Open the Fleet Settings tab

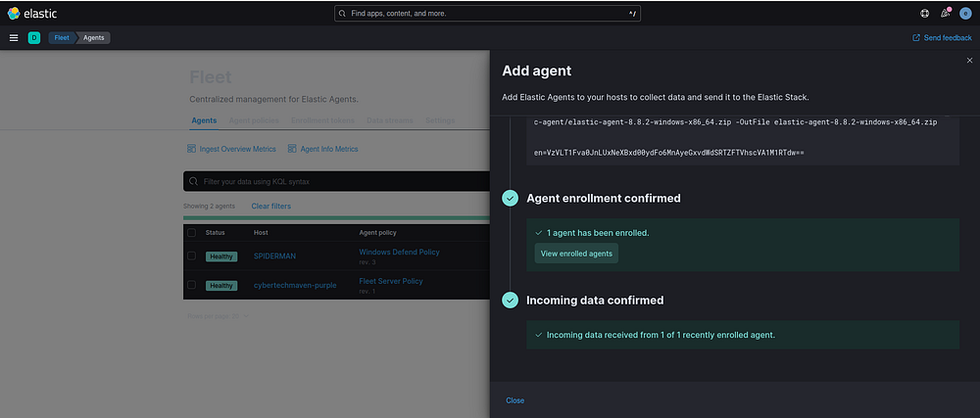pos(440,120)
